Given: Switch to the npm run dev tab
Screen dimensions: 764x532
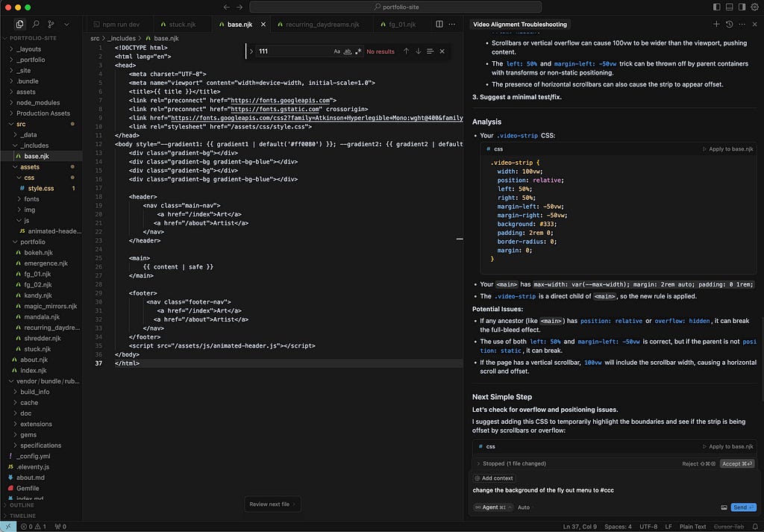Looking at the screenshot, I should pyautogui.click(x=117, y=25).
